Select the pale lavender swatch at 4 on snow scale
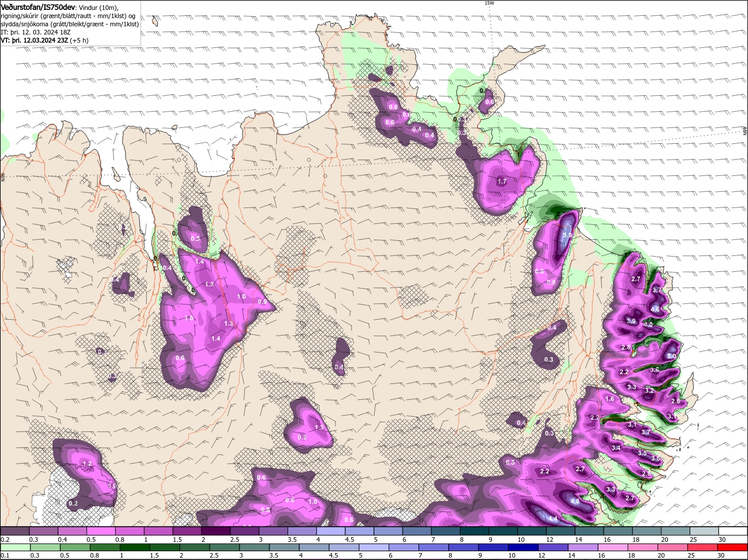The width and height of the screenshot is (748, 560). [330, 531]
